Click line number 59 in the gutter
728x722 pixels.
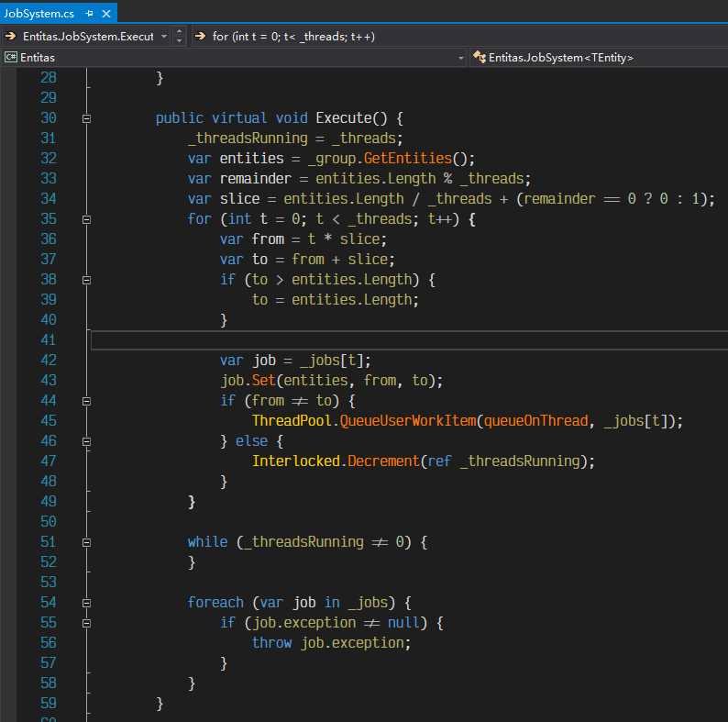tap(49, 704)
